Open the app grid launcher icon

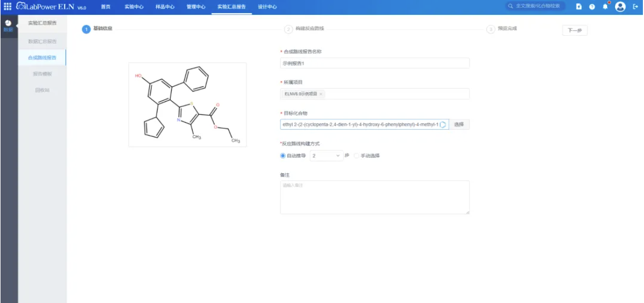pos(7,7)
